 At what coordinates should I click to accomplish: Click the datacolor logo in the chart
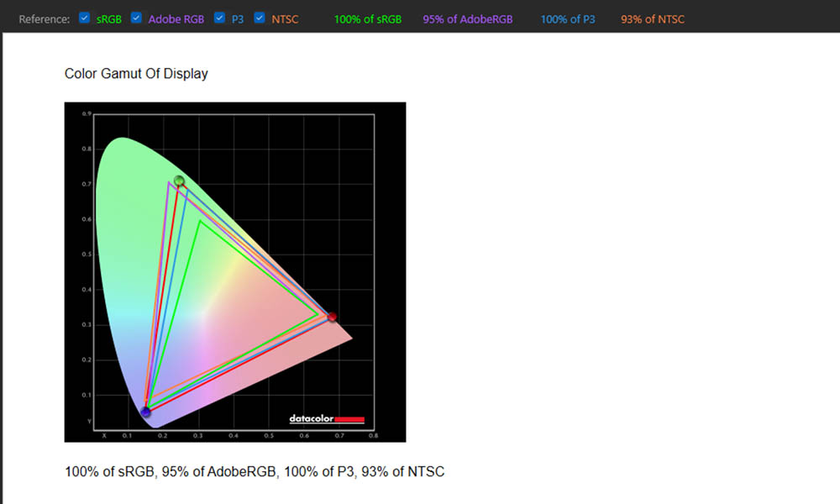tap(326, 418)
